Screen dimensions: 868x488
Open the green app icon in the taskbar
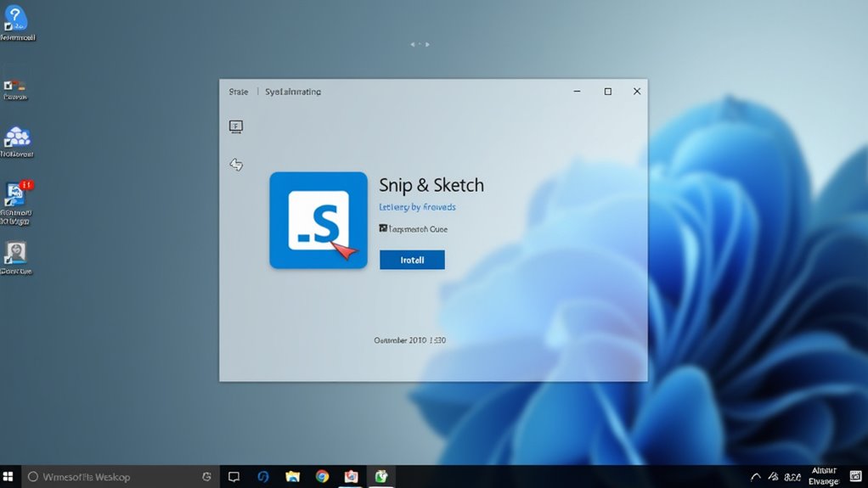(380, 476)
